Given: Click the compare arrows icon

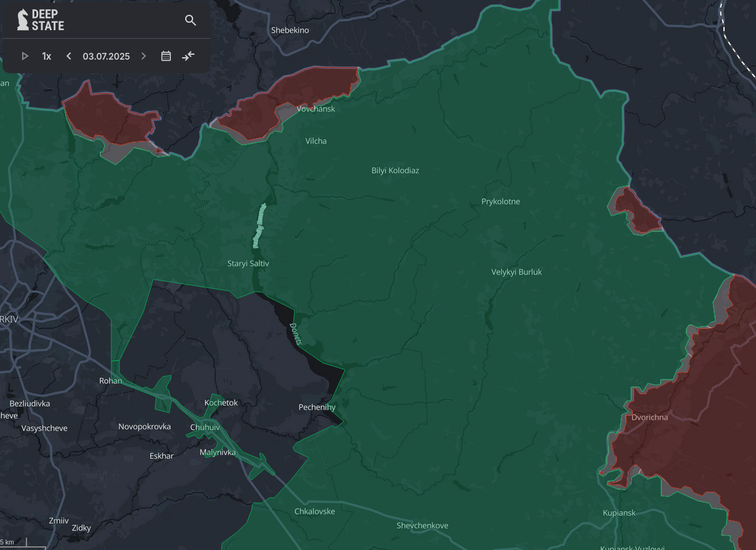Looking at the screenshot, I should tap(188, 56).
